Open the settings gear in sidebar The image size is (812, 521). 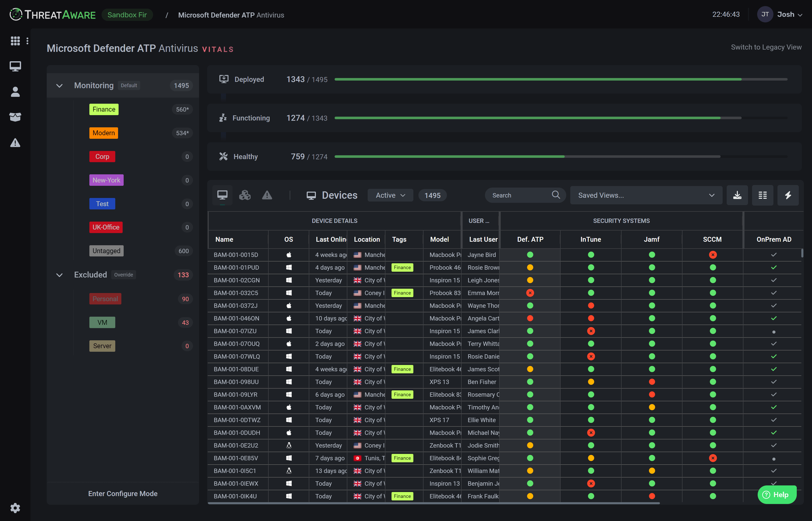click(x=15, y=508)
